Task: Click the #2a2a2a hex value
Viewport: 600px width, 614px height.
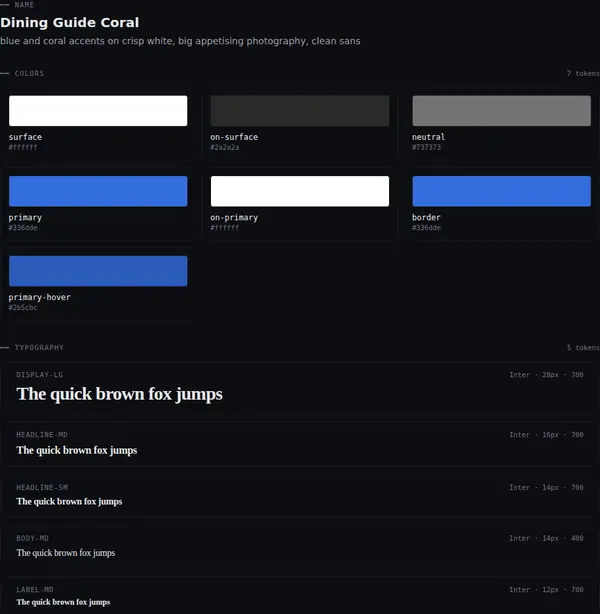Action: [225, 148]
